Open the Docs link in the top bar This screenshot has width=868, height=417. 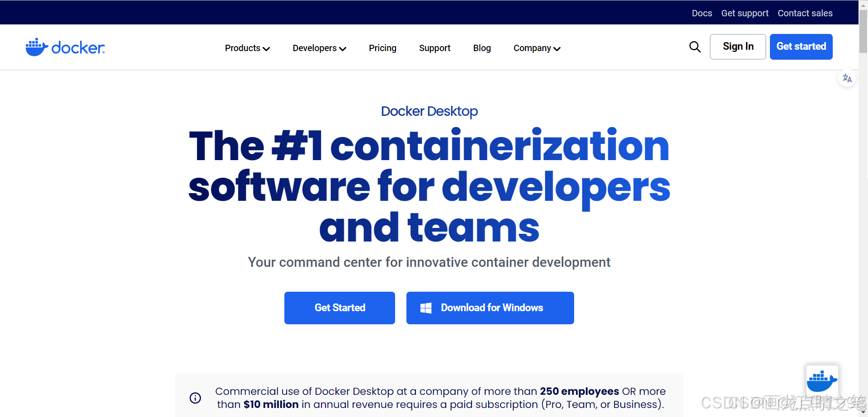(x=702, y=13)
